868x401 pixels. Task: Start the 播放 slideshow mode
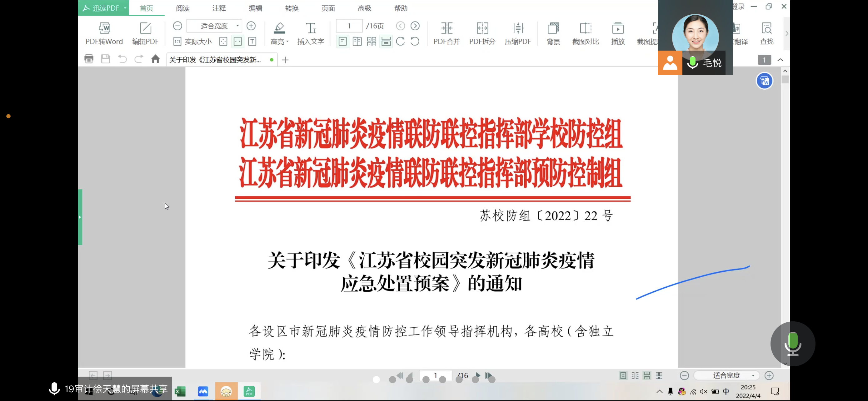coord(618,28)
